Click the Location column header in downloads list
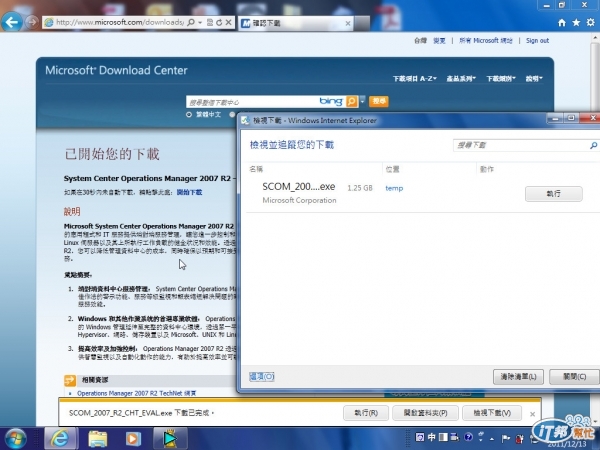This screenshot has height=450, width=600. [393, 169]
